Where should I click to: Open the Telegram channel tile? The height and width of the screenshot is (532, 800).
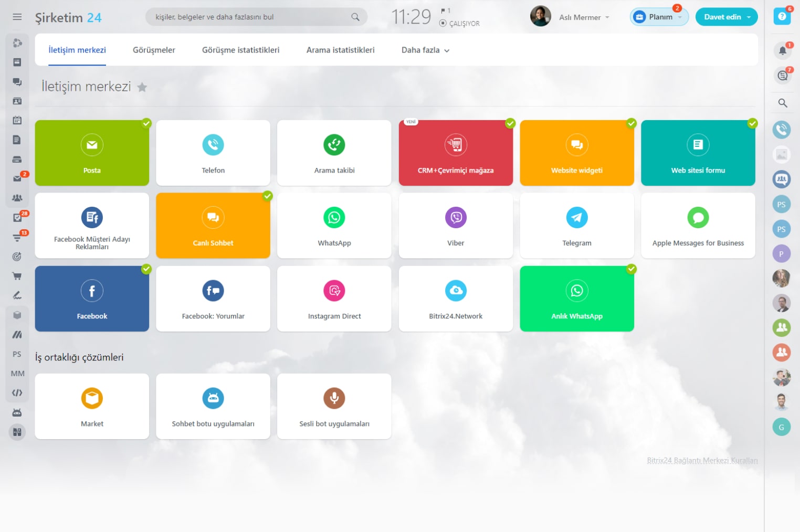(x=577, y=226)
